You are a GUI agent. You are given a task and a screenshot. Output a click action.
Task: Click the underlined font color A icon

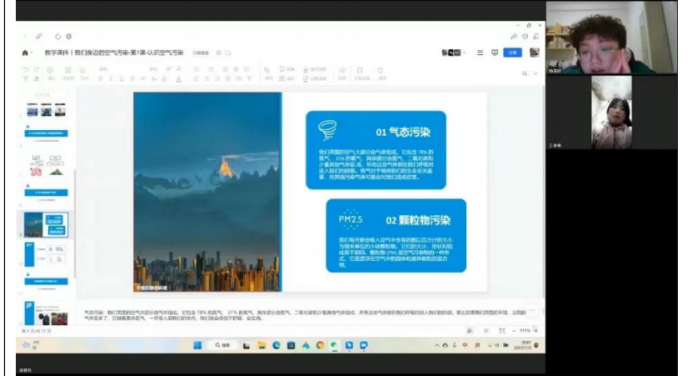tap(179, 79)
